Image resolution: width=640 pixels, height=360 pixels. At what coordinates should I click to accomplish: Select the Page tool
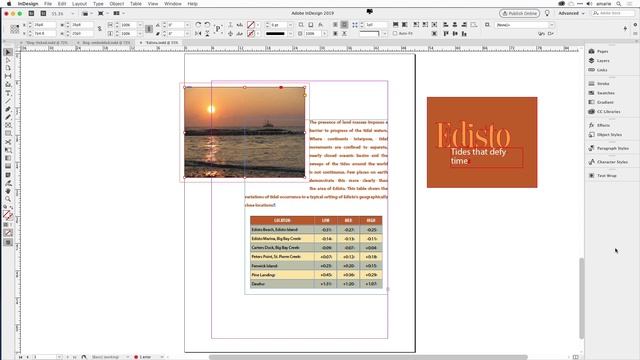tap(8, 68)
